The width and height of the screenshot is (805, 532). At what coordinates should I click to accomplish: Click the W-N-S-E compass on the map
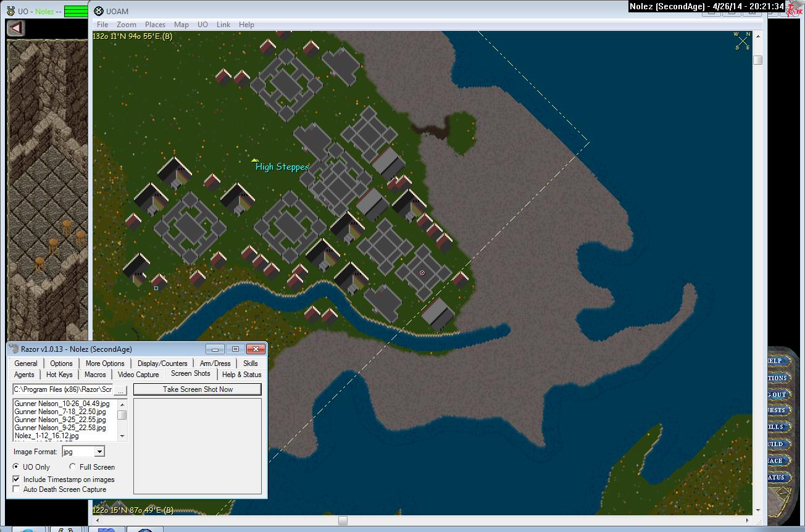(742, 41)
